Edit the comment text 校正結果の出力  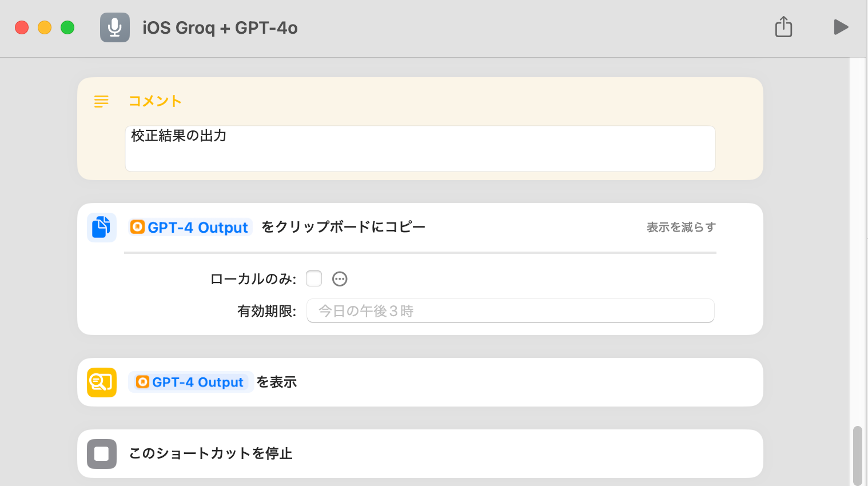(420, 148)
